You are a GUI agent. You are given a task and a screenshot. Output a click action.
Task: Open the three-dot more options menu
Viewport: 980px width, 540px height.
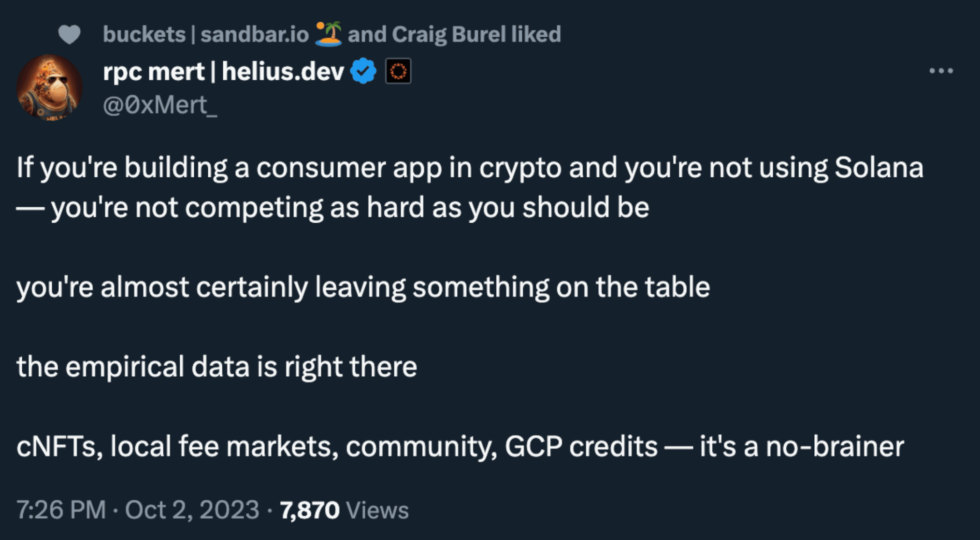[941, 71]
